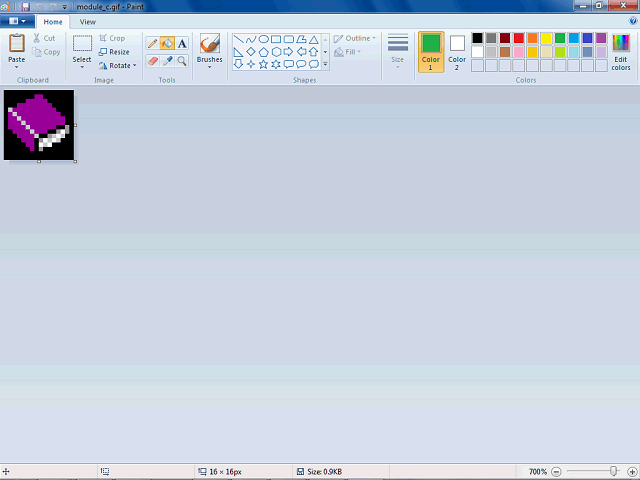Select the Magnifier tool
This screenshot has width=640, height=480.
click(x=182, y=61)
